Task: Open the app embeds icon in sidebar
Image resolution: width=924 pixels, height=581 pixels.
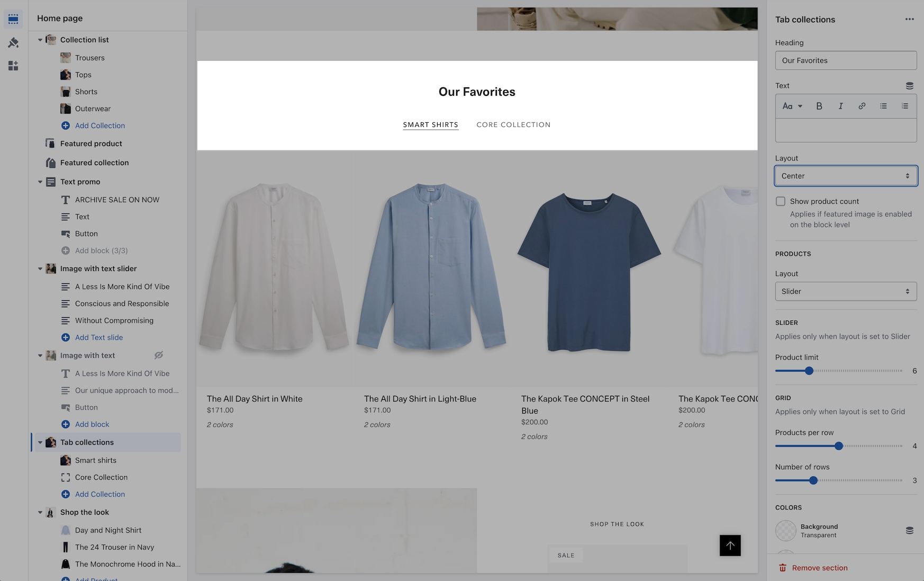Action: tap(13, 66)
